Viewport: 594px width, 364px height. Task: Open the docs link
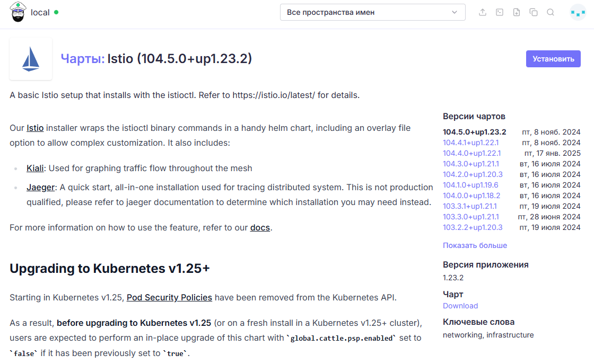[x=260, y=227]
